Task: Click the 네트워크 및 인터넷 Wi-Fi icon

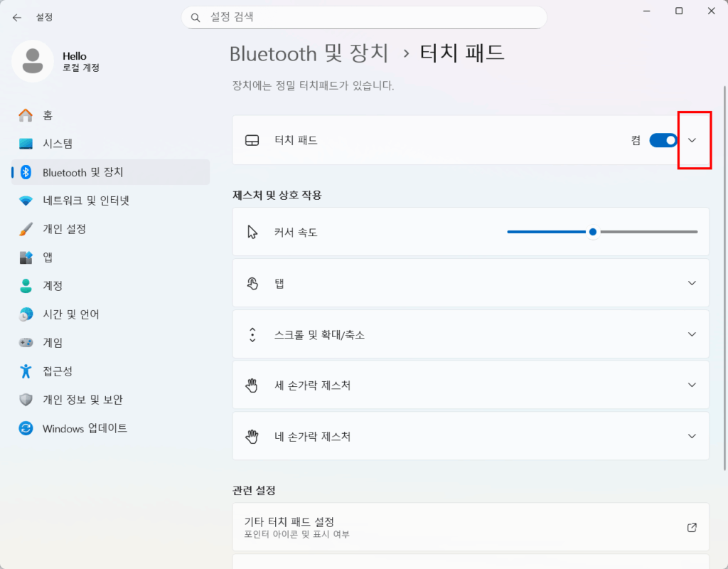Action: tap(26, 201)
